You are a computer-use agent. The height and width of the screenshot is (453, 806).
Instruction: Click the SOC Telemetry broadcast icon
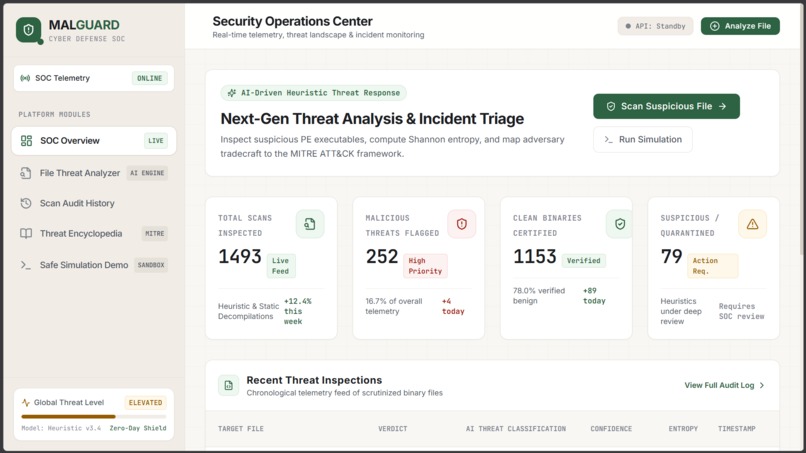[x=25, y=78]
